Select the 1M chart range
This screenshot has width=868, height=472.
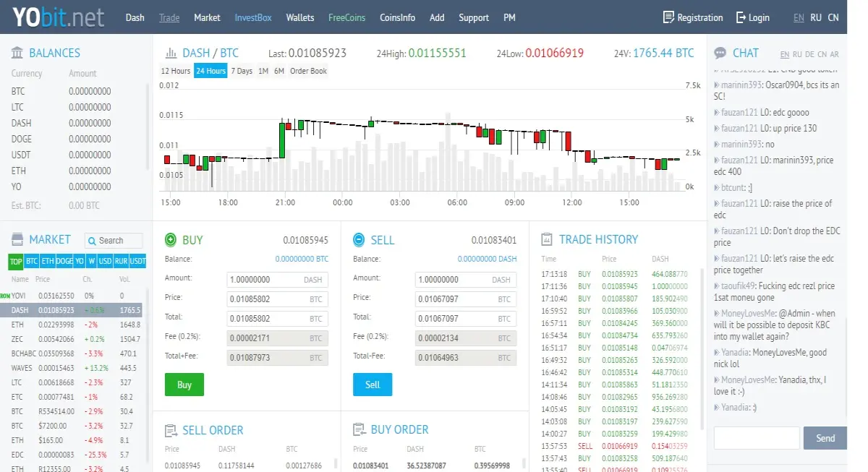coord(263,71)
